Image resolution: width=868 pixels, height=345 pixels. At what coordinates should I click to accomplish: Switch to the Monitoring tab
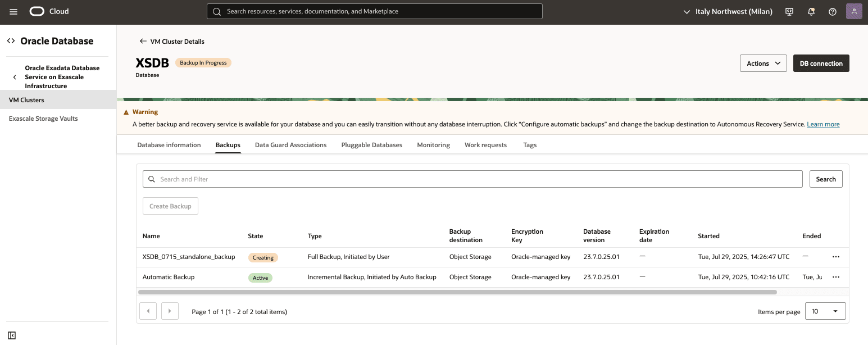(433, 144)
